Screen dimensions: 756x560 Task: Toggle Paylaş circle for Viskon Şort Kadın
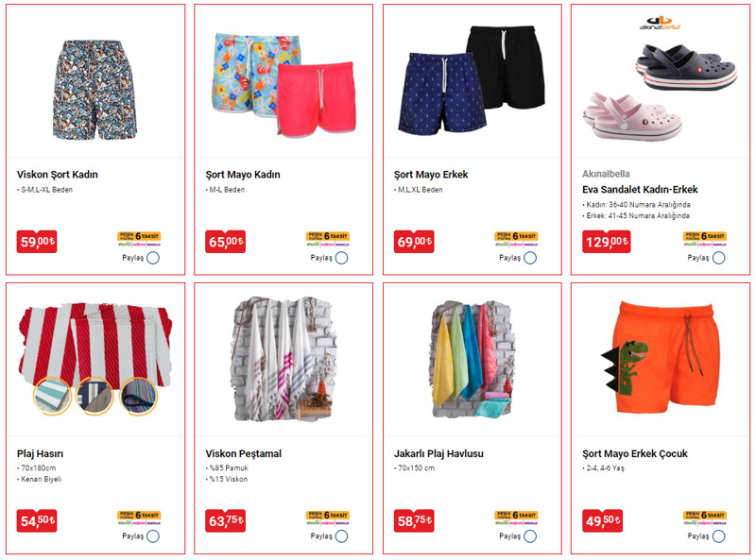[153, 258]
